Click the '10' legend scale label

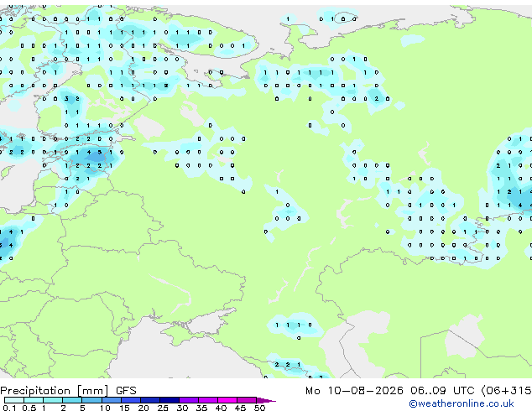pos(105,408)
